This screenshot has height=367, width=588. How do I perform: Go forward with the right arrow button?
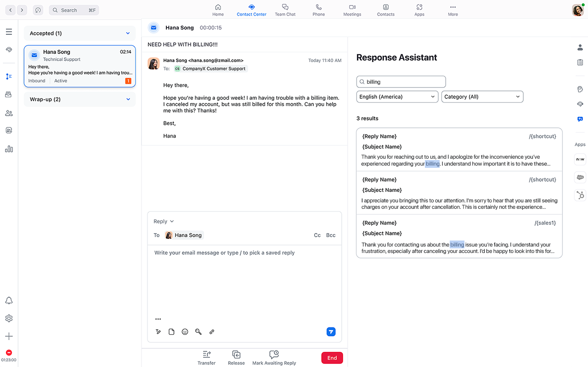[22, 10]
